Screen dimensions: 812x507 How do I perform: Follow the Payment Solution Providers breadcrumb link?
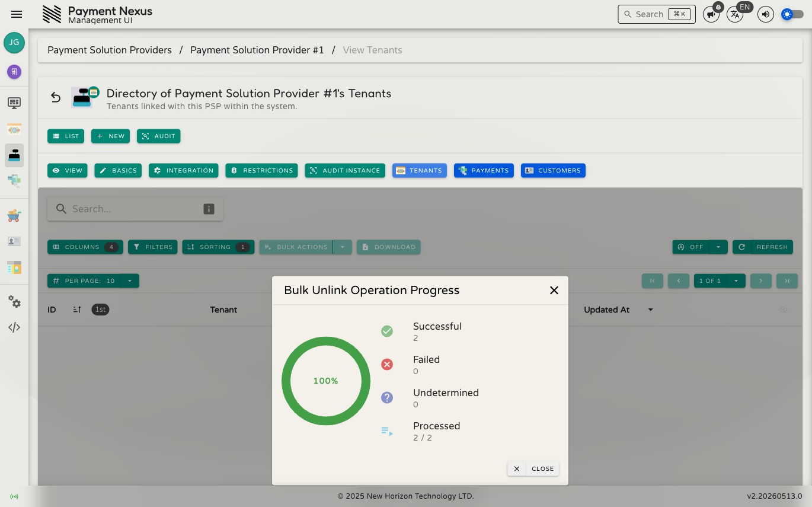point(110,50)
